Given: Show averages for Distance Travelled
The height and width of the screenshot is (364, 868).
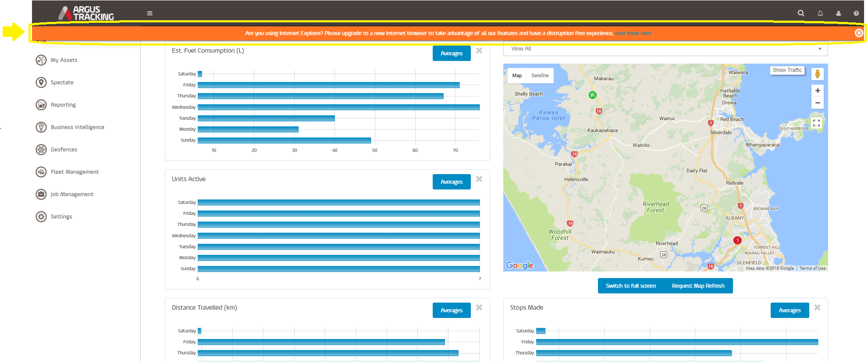Looking at the screenshot, I should 452,310.
